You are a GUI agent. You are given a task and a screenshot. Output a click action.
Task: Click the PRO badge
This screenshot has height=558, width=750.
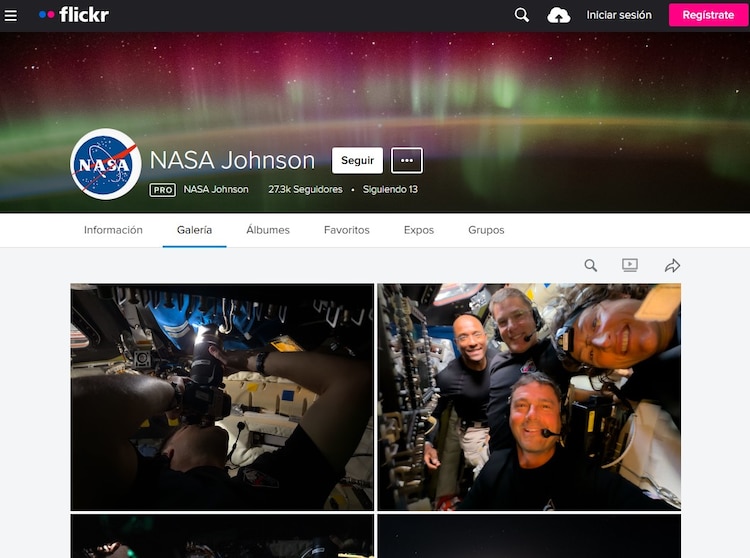click(x=163, y=190)
